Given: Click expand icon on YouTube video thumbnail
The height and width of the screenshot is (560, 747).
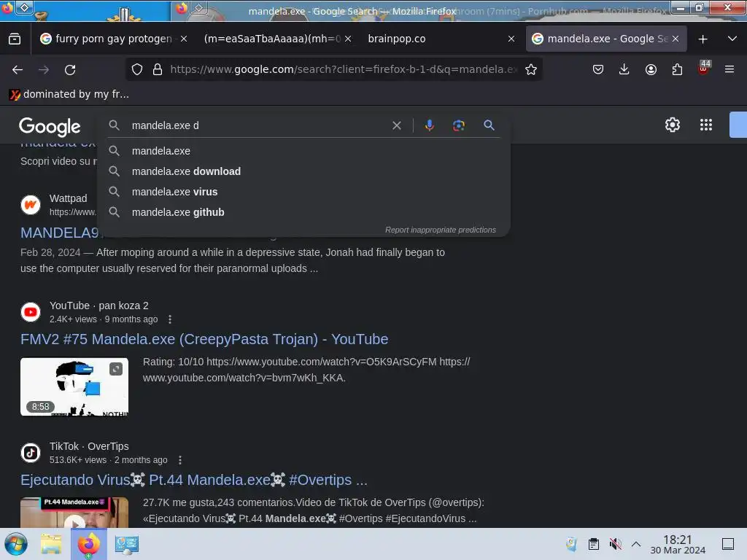Looking at the screenshot, I should click(x=116, y=369).
